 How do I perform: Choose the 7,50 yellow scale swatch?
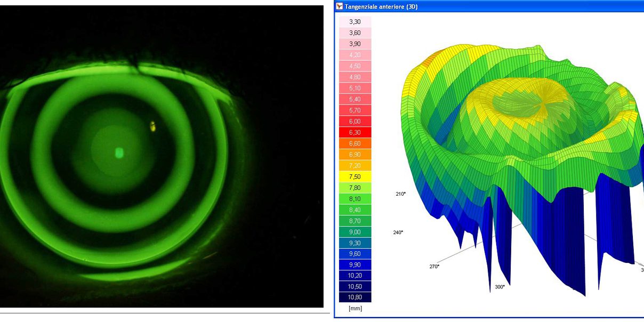click(x=355, y=176)
